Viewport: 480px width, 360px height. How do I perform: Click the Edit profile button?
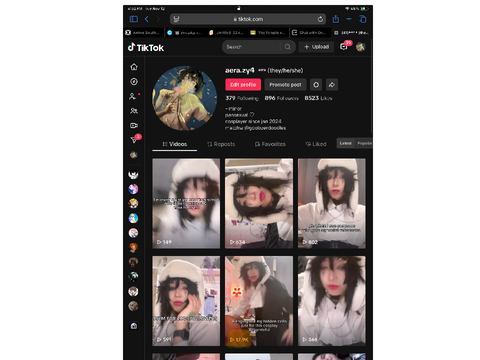(243, 85)
